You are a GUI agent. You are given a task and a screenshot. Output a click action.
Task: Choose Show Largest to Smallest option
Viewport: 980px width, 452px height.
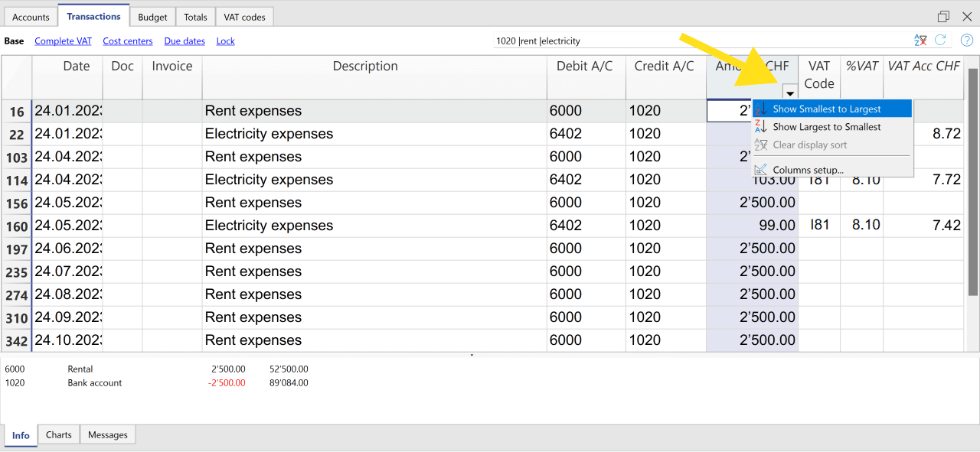coord(826,127)
